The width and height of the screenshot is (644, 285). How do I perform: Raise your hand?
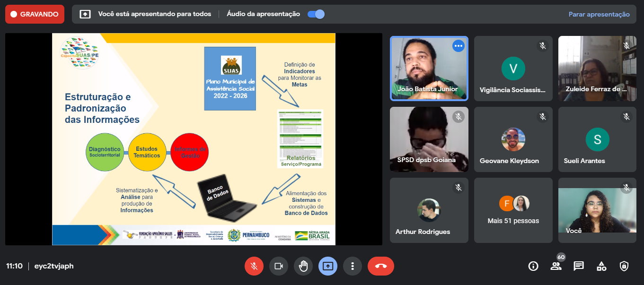pos(303,266)
